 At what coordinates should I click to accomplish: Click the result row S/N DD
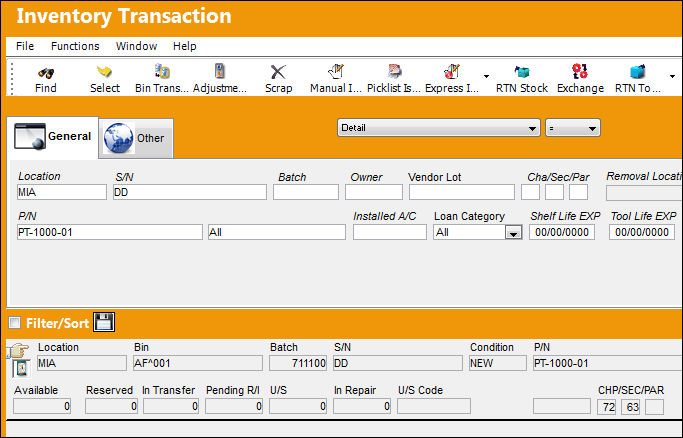coord(398,363)
